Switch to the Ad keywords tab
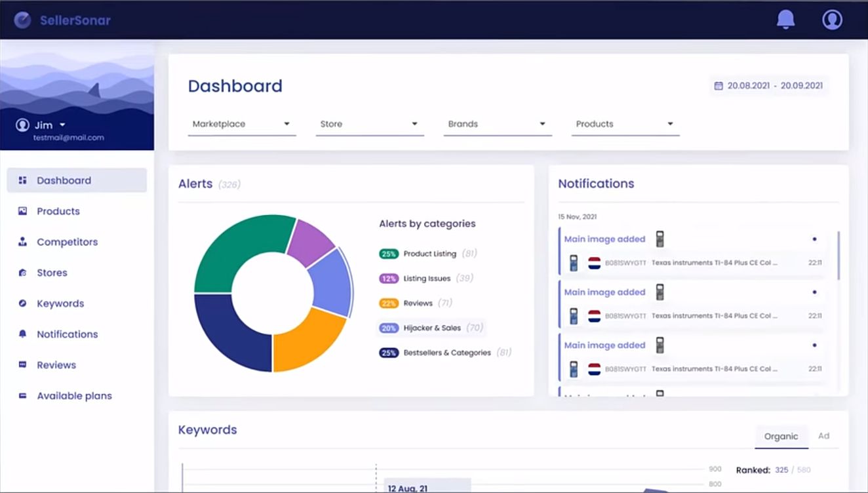This screenshot has width=868, height=493. (x=823, y=436)
